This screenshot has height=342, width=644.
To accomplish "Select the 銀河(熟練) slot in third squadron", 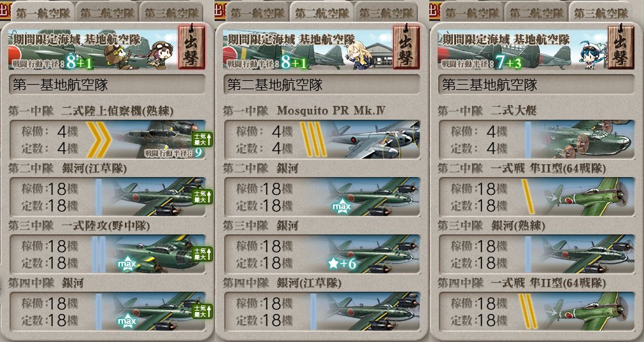I will click(x=537, y=254).
